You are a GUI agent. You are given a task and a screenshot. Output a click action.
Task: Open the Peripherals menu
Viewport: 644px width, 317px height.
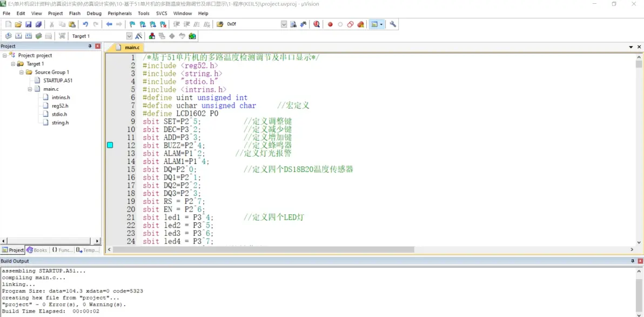click(119, 14)
